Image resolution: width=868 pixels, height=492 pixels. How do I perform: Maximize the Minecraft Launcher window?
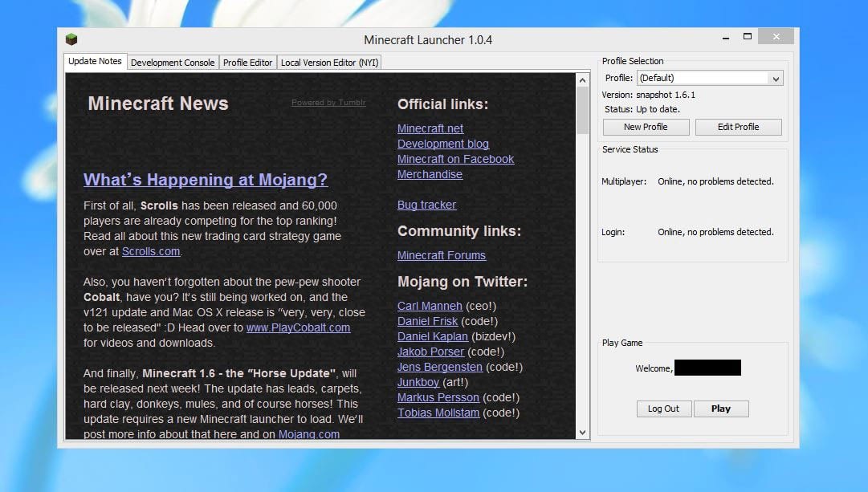click(x=748, y=37)
